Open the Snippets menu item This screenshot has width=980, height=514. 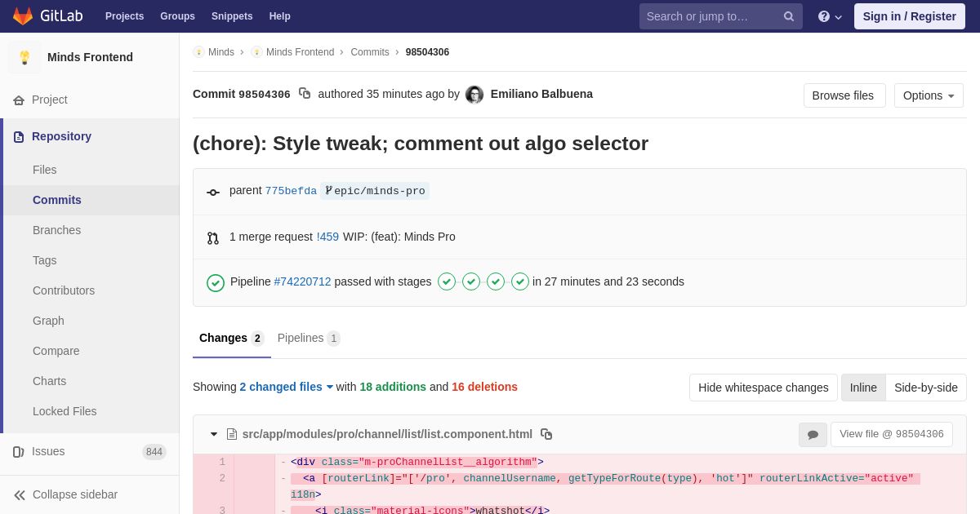pyautogui.click(x=232, y=16)
